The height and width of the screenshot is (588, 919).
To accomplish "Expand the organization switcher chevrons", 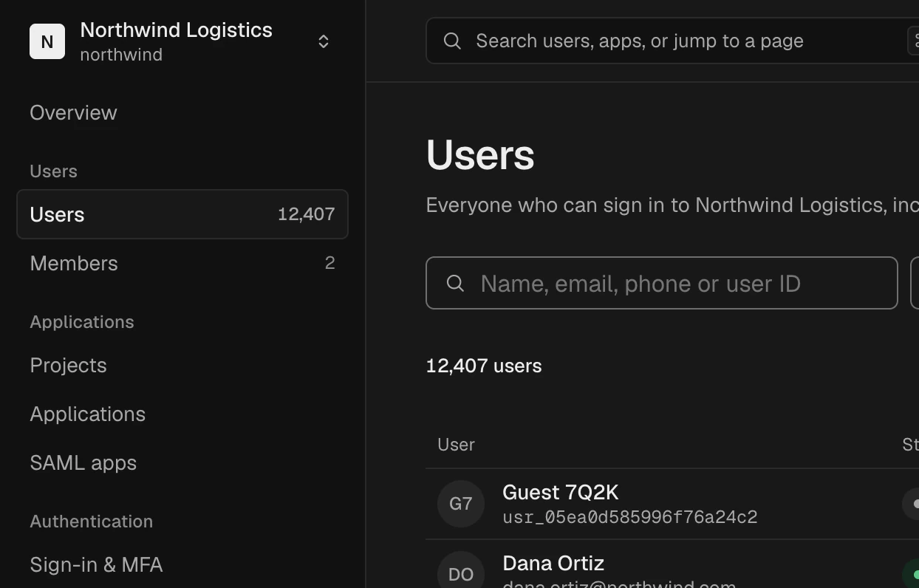I will [324, 41].
